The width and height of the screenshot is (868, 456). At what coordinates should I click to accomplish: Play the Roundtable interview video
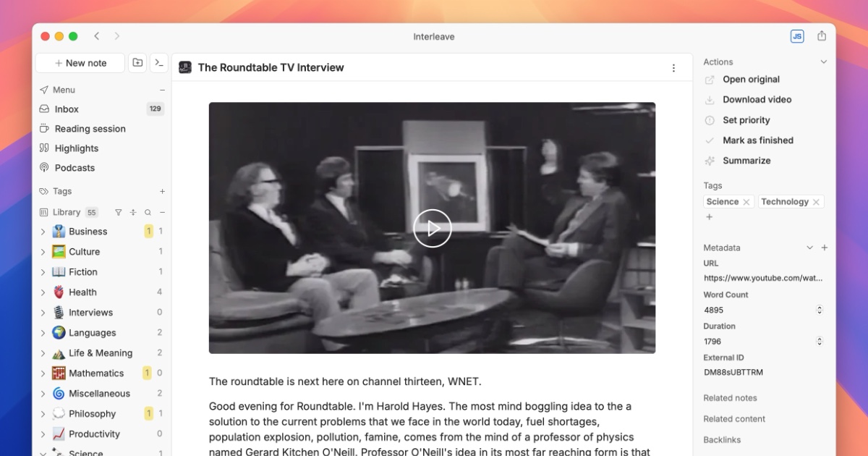(x=433, y=228)
